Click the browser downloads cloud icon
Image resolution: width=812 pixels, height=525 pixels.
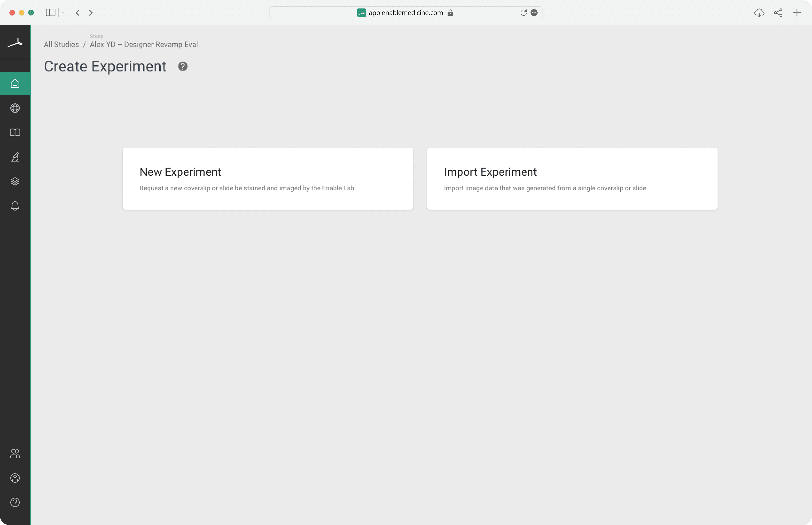coord(759,13)
